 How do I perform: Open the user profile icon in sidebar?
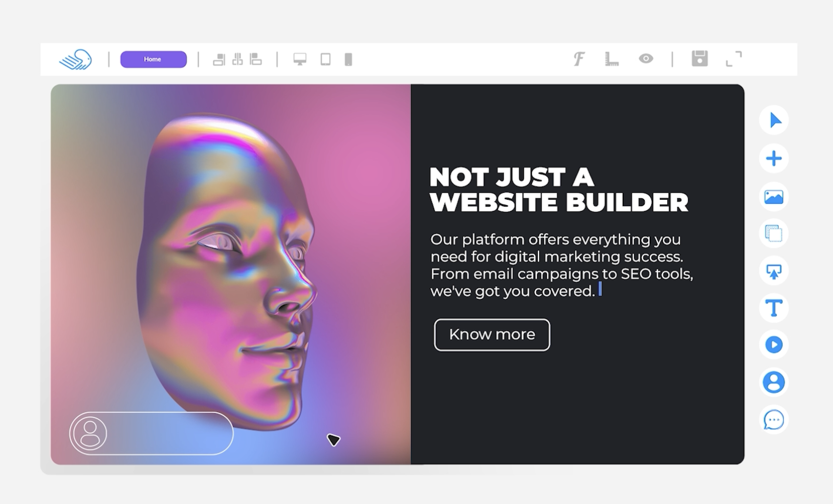774,382
